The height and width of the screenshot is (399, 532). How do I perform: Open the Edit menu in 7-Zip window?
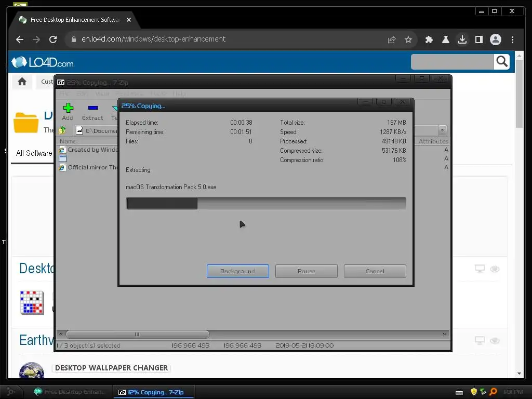pyautogui.click(x=82, y=94)
